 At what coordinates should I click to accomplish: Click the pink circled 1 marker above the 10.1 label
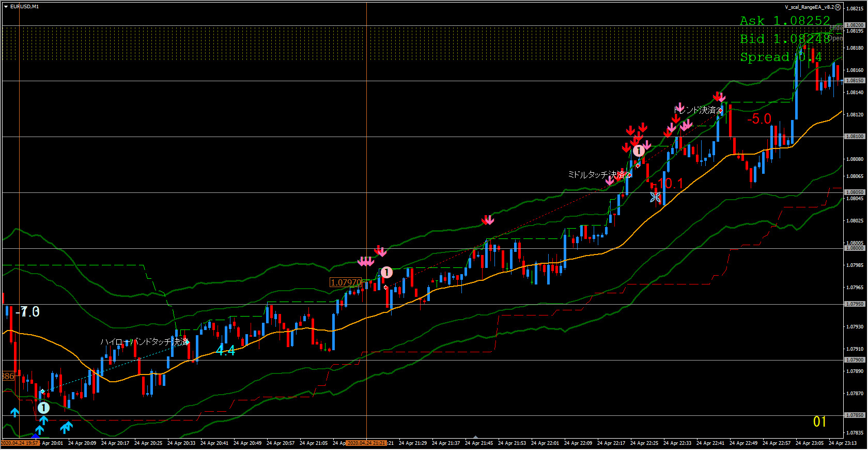point(639,151)
